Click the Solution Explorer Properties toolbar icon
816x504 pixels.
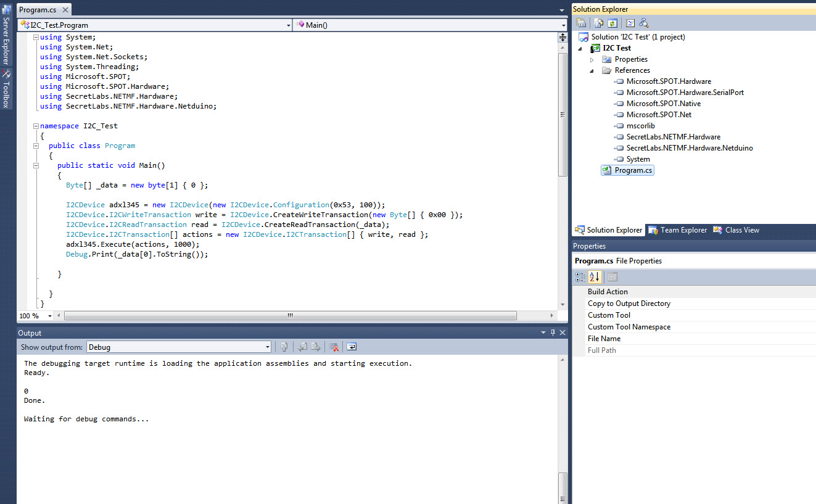pos(581,23)
